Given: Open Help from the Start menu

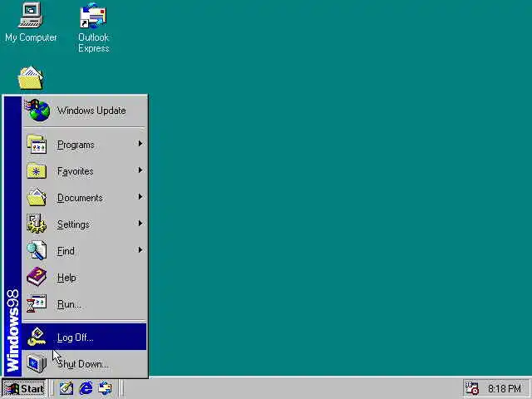Looking at the screenshot, I should point(85,277).
